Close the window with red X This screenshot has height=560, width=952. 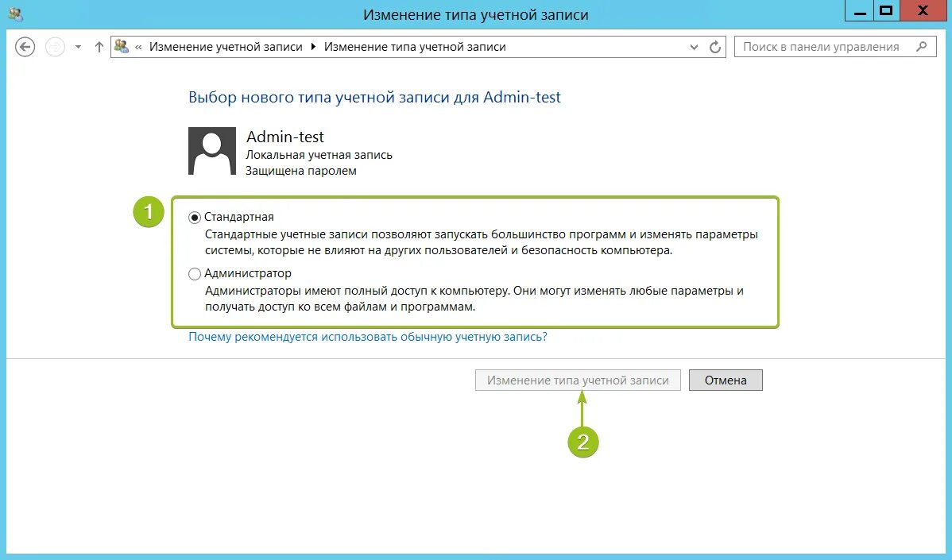923,11
